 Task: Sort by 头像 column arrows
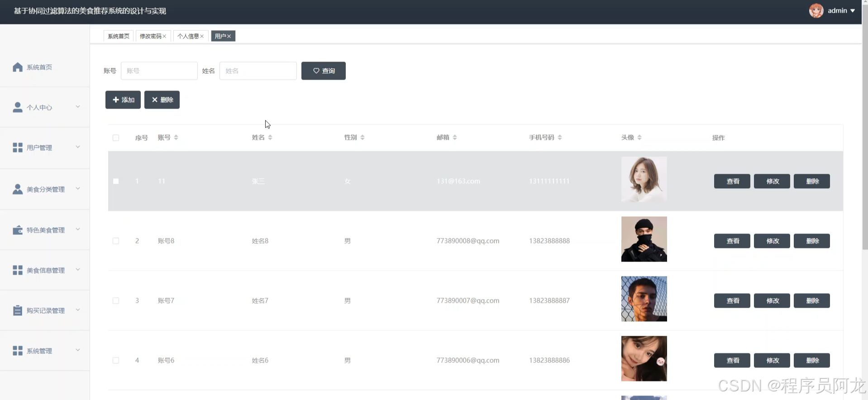click(639, 138)
